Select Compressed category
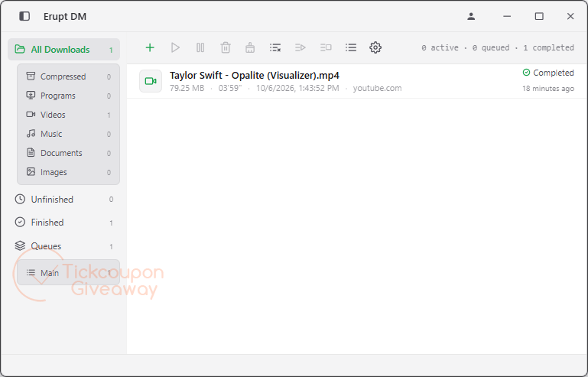588x377 pixels. pyautogui.click(x=68, y=76)
